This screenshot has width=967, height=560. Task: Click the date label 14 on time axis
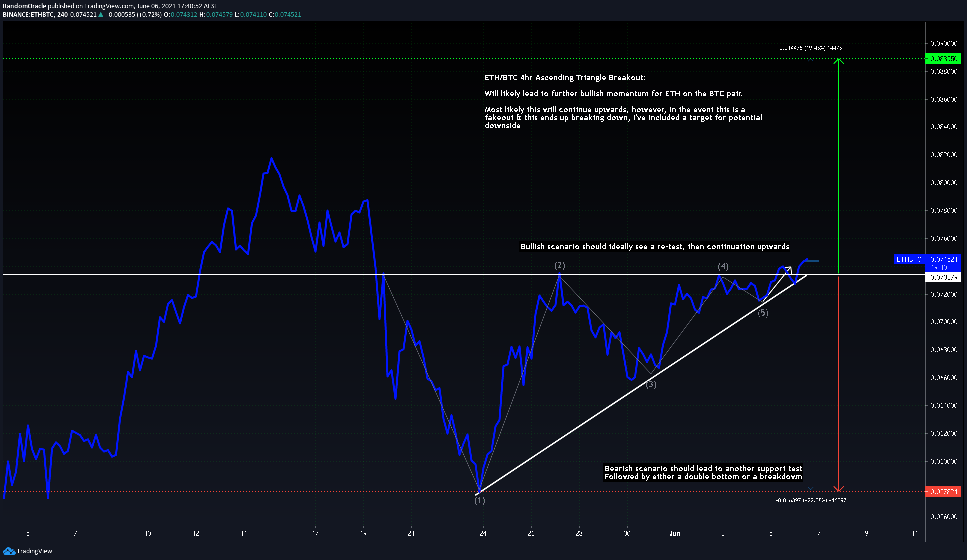243,533
